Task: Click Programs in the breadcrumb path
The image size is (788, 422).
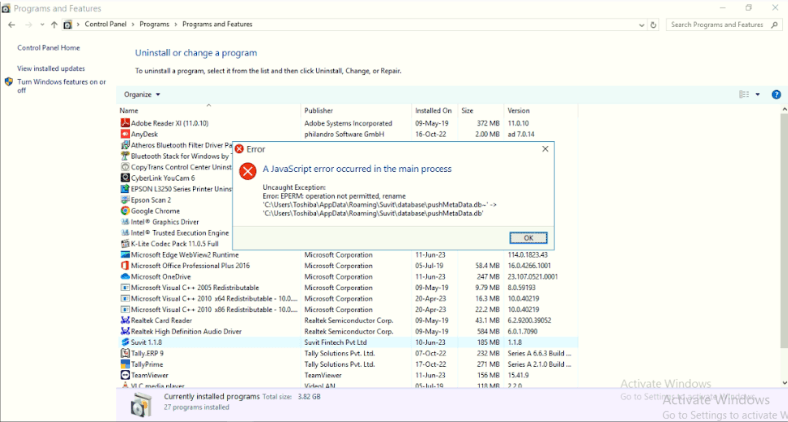Action: pyautogui.click(x=154, y=24)
